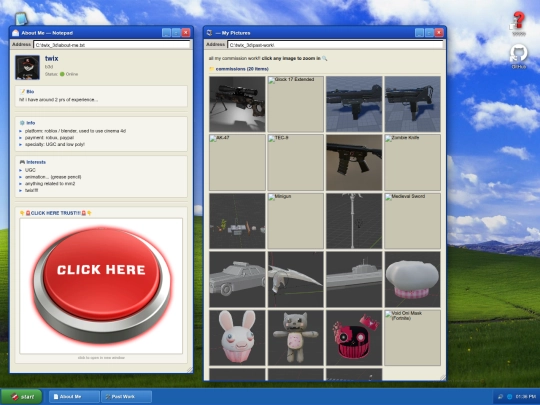Click the 'platform: roblox / blender' line

pyautogui.click(x=75, y=131)
